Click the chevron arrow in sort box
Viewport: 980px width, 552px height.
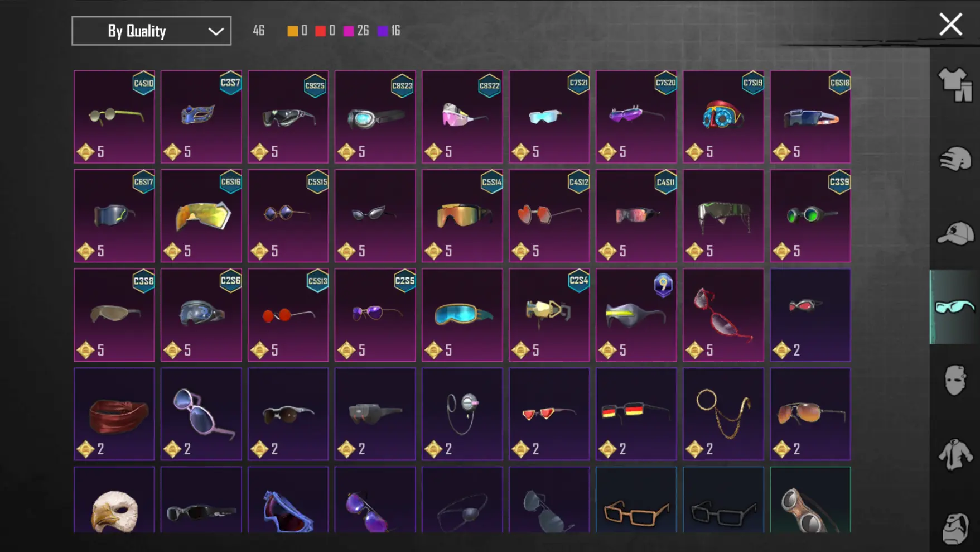coord(216,32)
